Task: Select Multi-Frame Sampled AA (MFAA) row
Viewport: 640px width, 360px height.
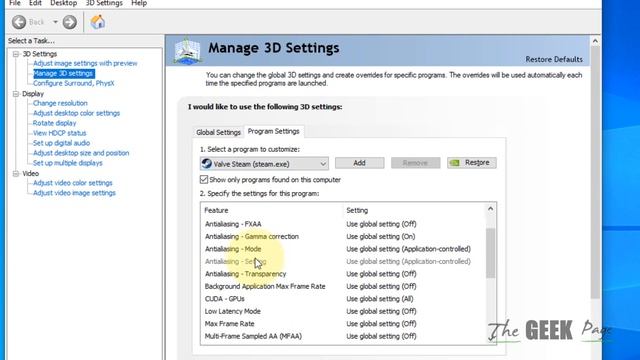Action: pos(343,336)
